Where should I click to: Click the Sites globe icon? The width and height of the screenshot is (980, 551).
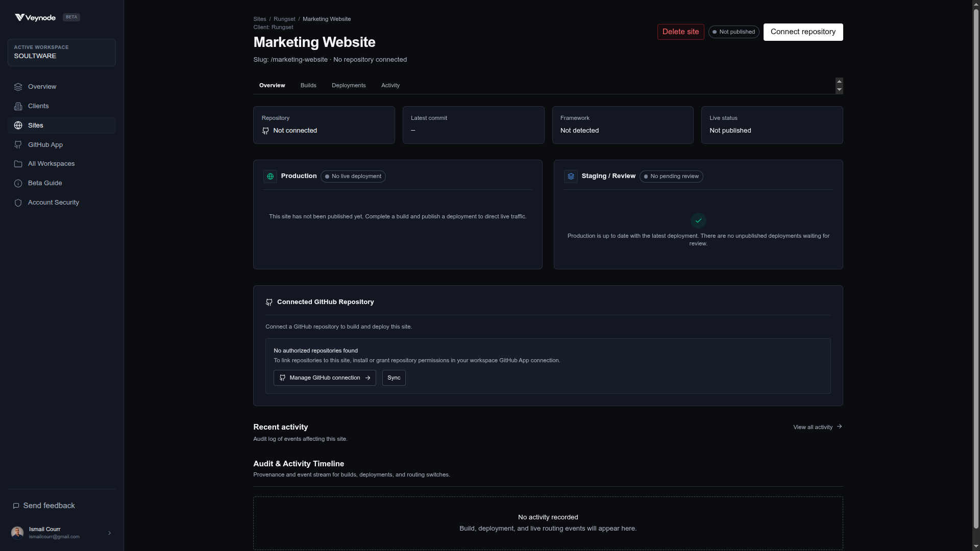(18, 126)
